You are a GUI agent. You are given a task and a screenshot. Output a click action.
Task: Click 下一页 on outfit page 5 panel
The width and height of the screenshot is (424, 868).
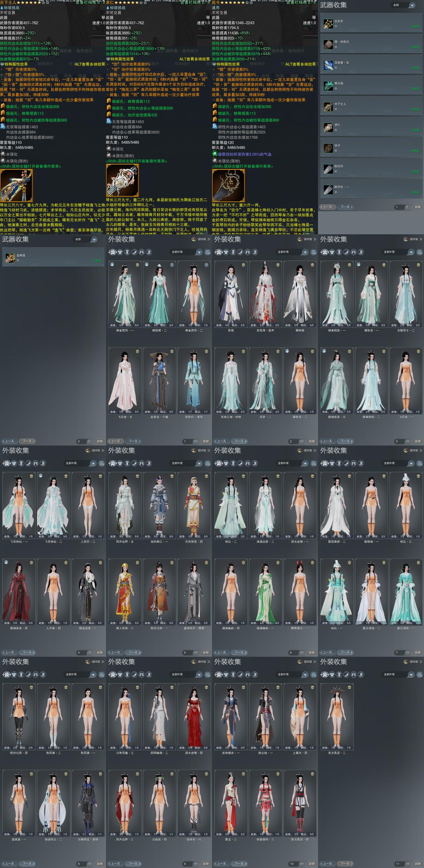coord(133,652)
